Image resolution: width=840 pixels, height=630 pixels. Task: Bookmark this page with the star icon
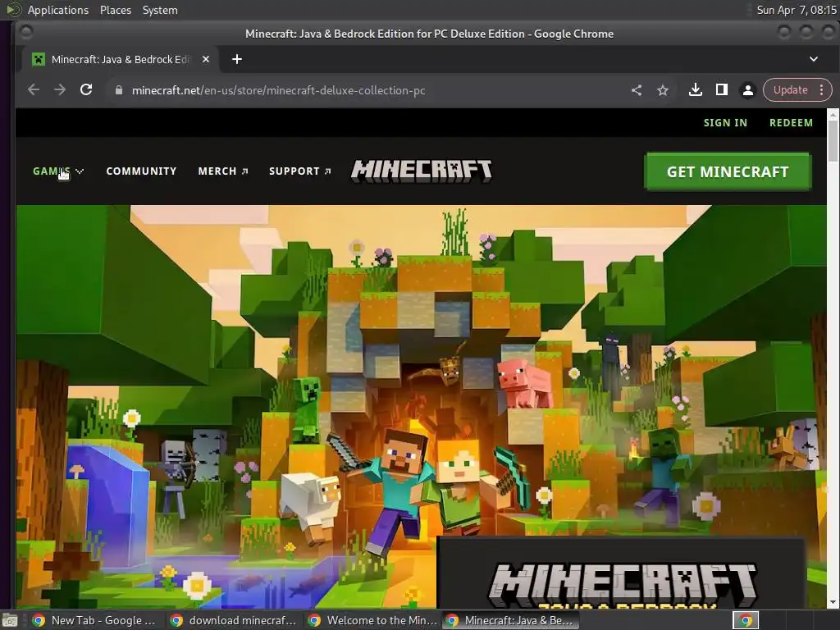(663, 90)
